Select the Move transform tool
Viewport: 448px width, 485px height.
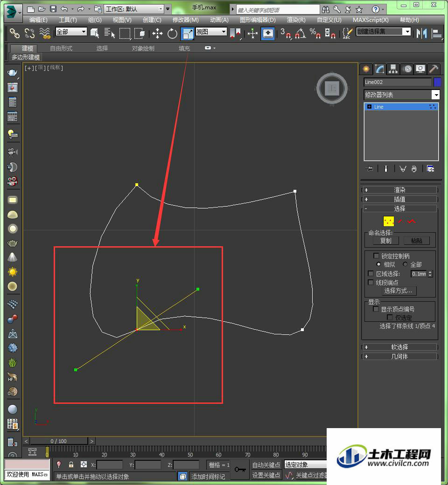coord(157,33)
